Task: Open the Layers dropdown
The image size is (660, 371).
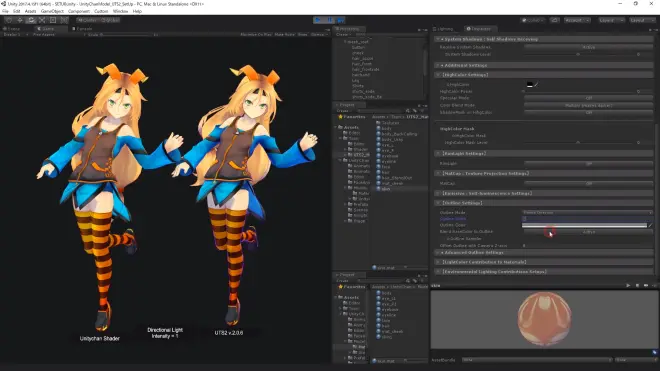Action: click(611, 20)
